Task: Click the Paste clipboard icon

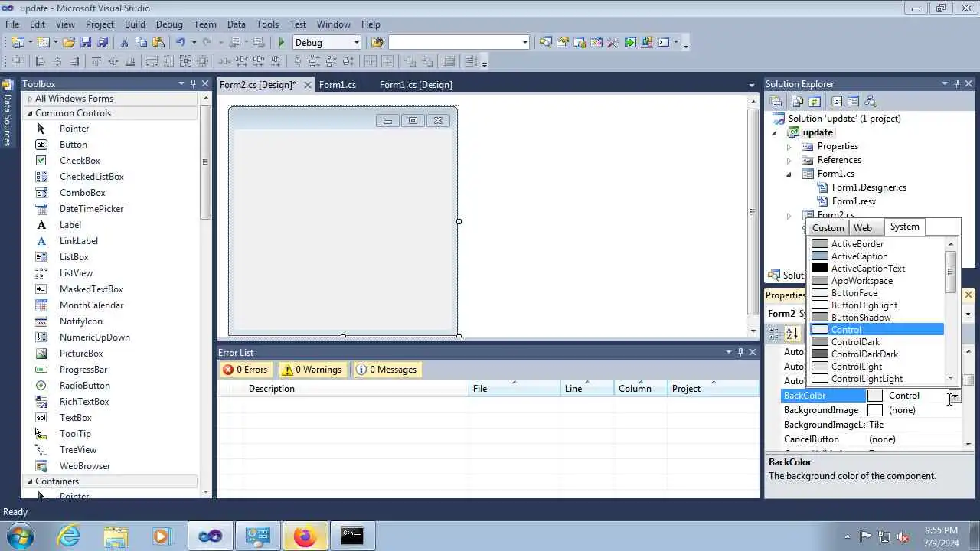Action: pyautogui.click(x=159, y=43)
